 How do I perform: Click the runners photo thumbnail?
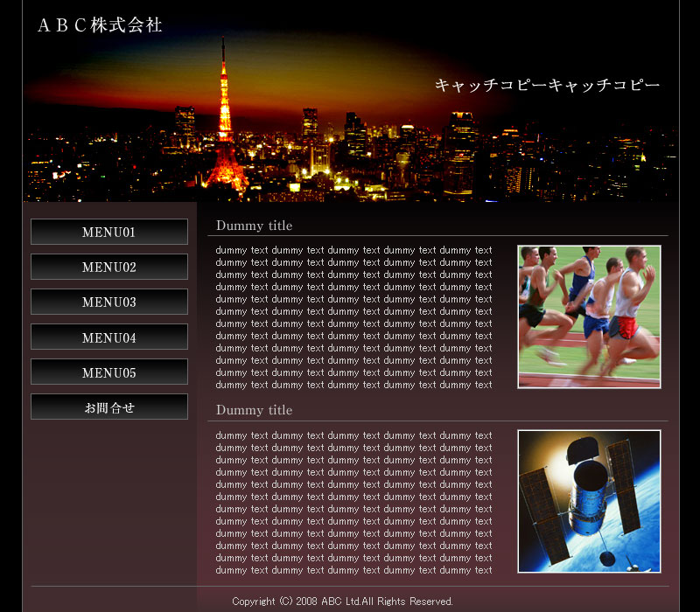tap(589, 316)
